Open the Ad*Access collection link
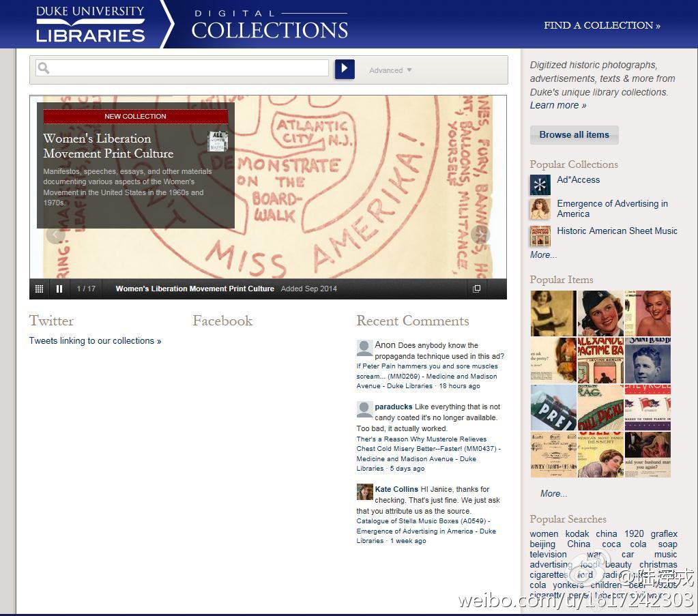 pos(578,180)
